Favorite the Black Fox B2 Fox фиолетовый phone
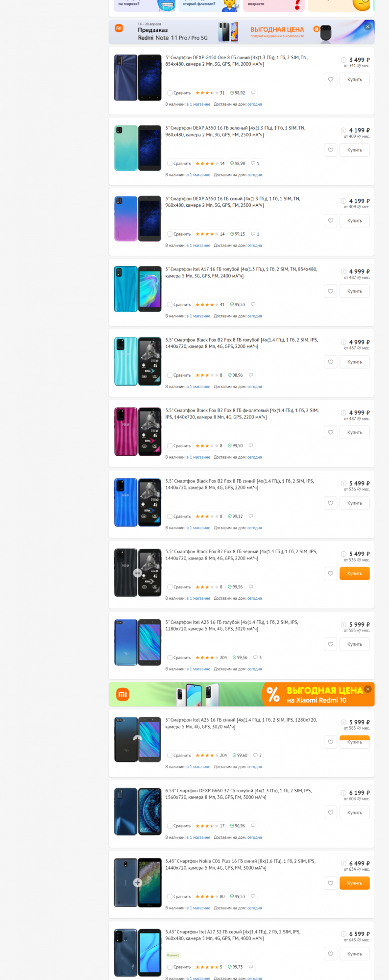Screen dimensions: 389x980 (331, 432)
